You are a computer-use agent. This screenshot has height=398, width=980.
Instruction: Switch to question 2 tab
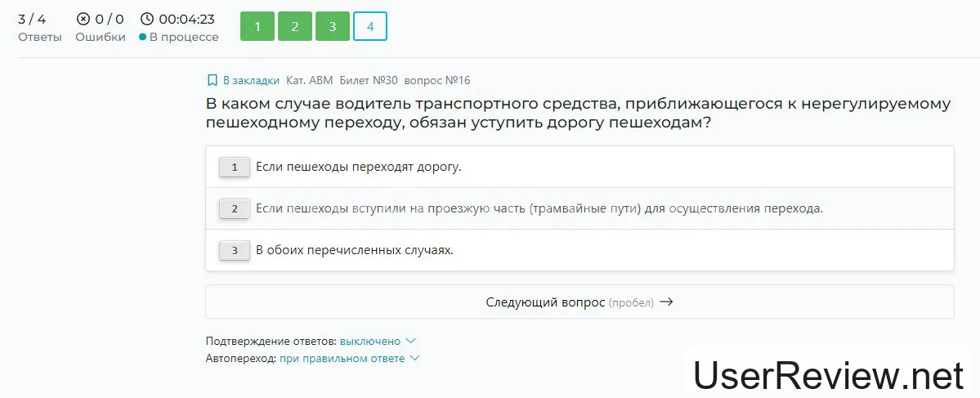pyautogui.click(x=295, y=27)
